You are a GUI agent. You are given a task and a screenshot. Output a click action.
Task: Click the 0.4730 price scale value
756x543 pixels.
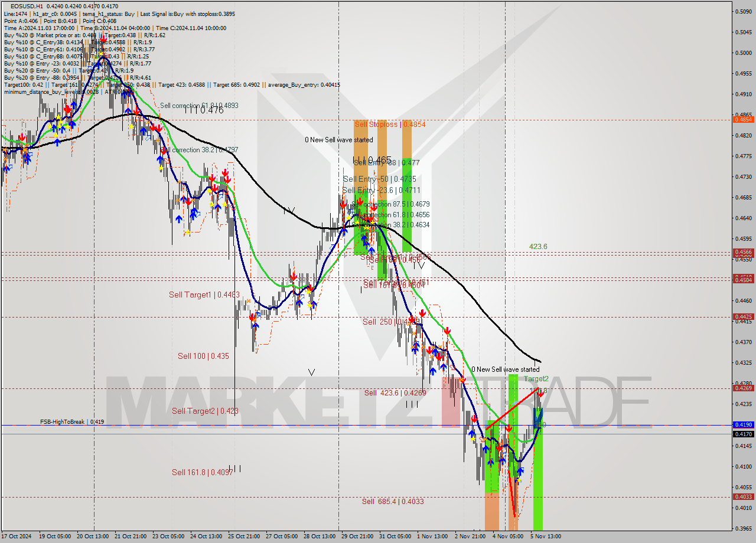tap(743, 176)
